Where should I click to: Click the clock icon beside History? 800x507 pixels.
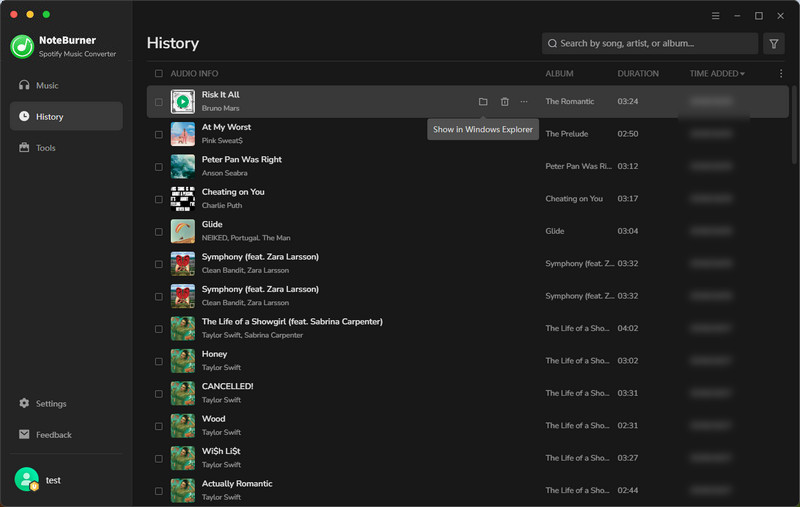[x=24, y=116]
